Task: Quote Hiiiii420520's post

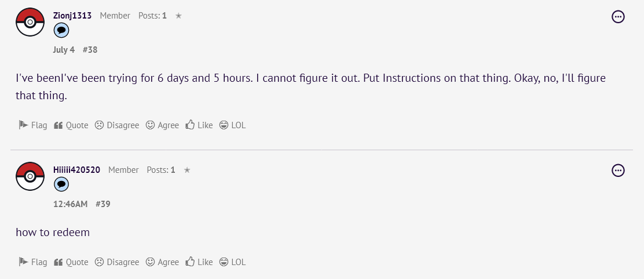Action: [71, 262]
